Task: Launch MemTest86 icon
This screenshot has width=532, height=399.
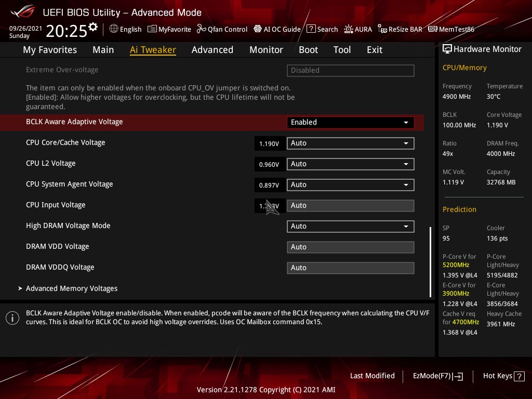Action: point(433,29)
